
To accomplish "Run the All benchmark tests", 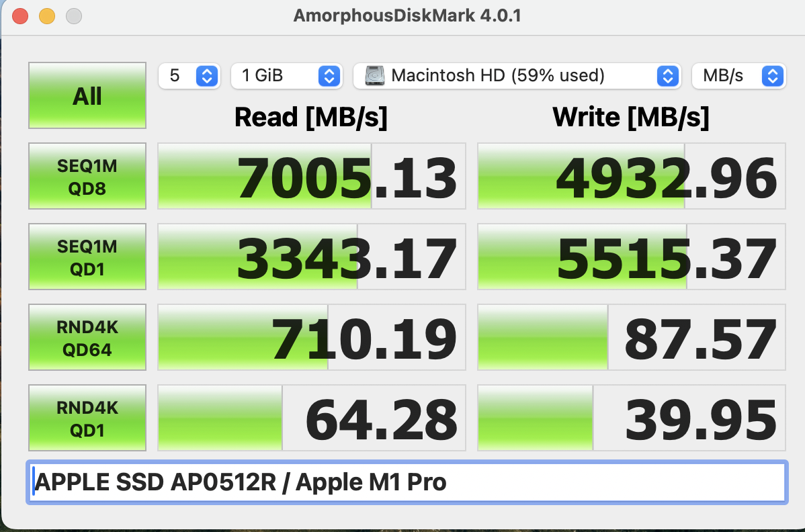I will coord(87,95).
